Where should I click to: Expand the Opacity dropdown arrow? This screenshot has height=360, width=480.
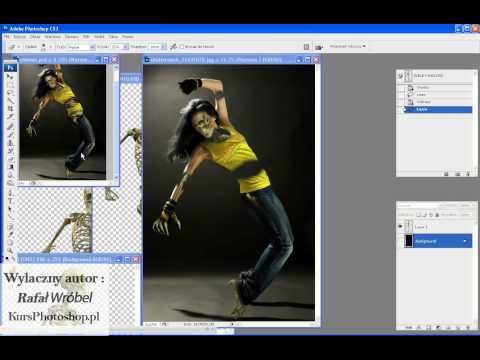click(x=126, y=47)
